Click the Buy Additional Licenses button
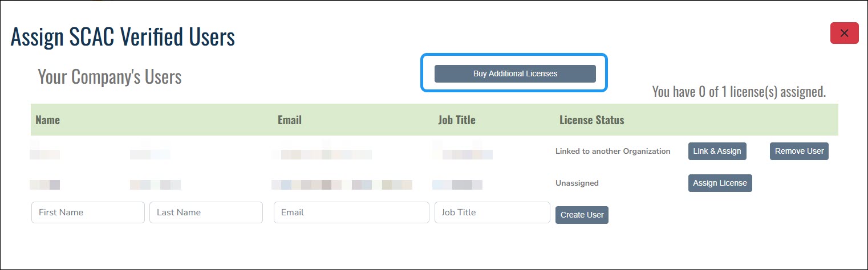Image resolution: width=868 pixels, height=270 pixels. pyautogui.click(x=515, y=73)
